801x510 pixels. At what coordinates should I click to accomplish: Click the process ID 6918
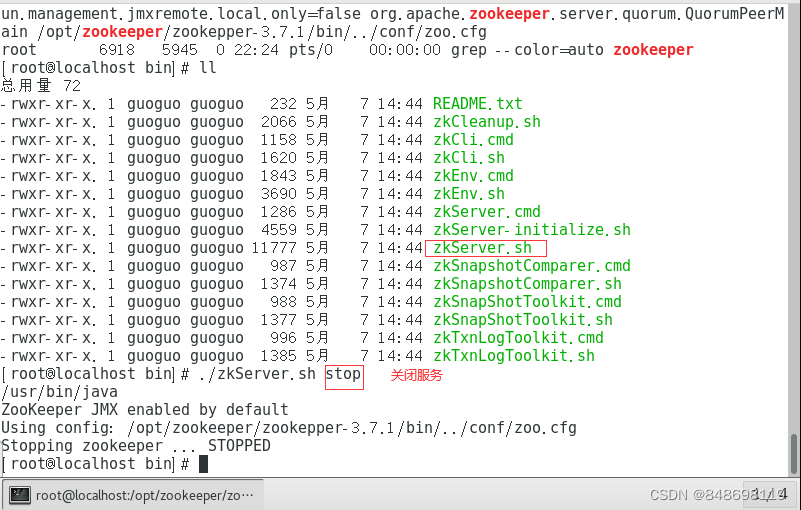click(x=117, y=50)
